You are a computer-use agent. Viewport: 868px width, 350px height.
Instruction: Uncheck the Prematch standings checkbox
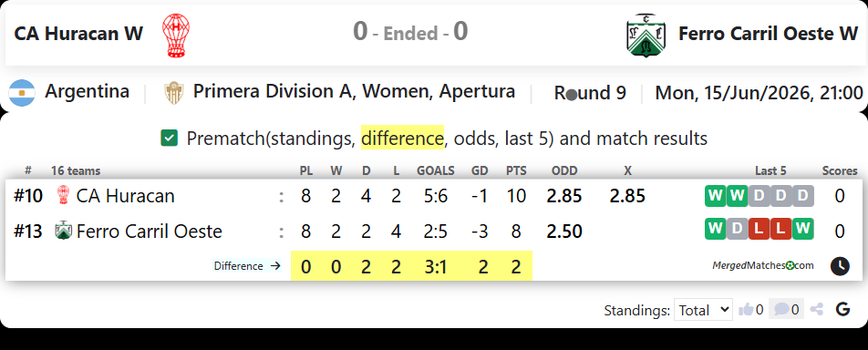(x=169, y=138)
